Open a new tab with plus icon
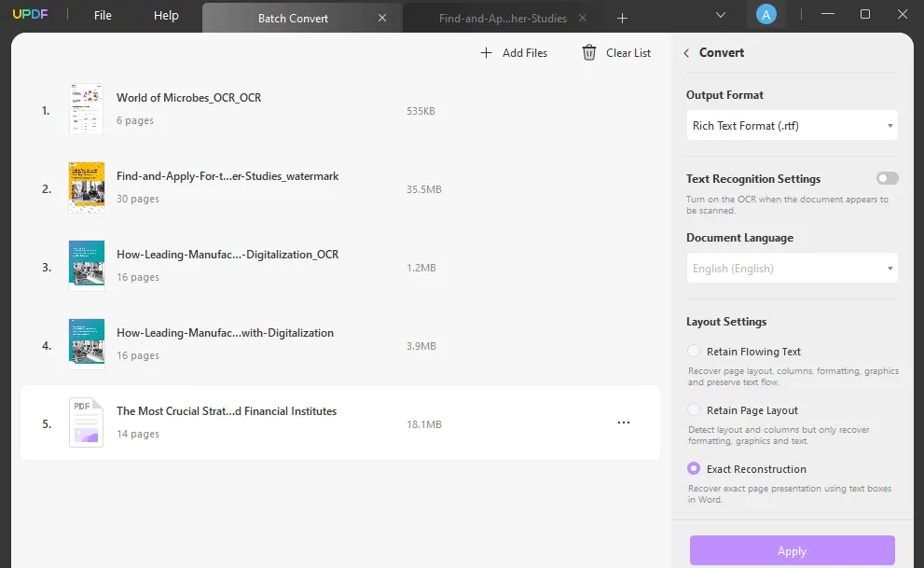The image size is (924, 568). (x=623, y=18)
